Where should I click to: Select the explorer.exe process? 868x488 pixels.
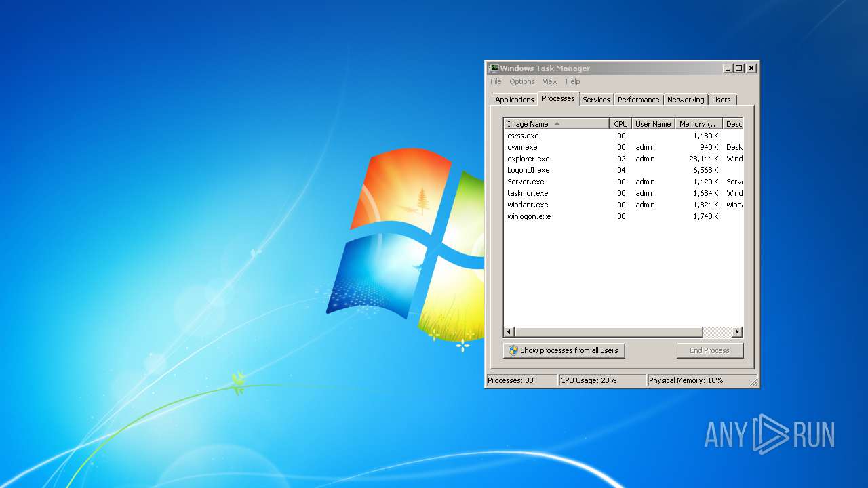tap(623, 159)
